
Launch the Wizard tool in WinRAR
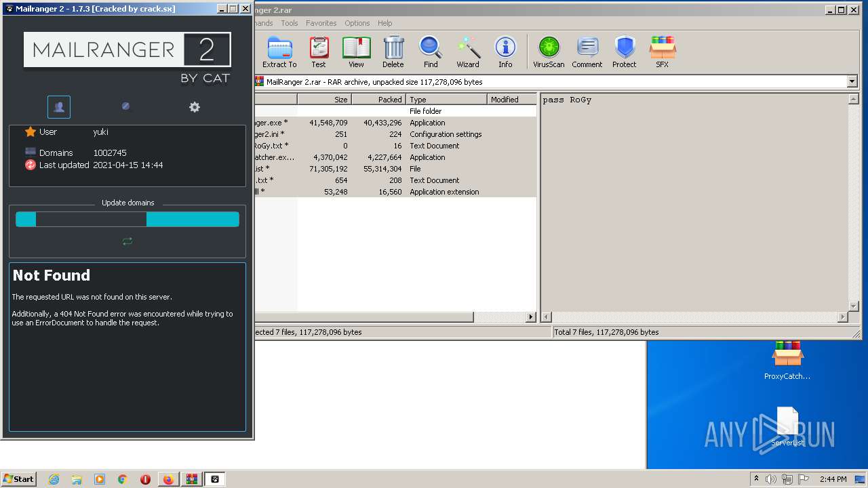click(468, 52)
